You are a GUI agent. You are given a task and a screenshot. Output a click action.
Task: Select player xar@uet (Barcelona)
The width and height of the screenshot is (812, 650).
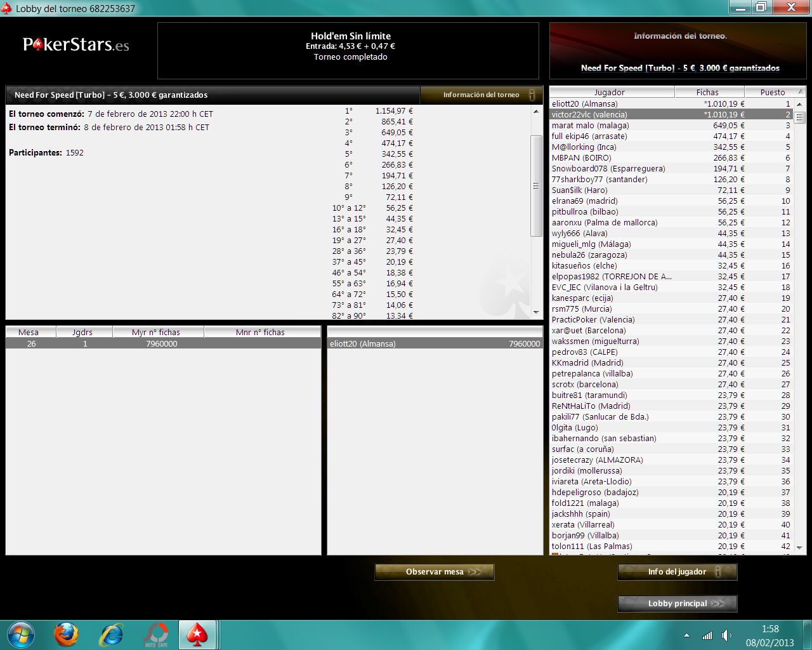(x=671, y=331)
